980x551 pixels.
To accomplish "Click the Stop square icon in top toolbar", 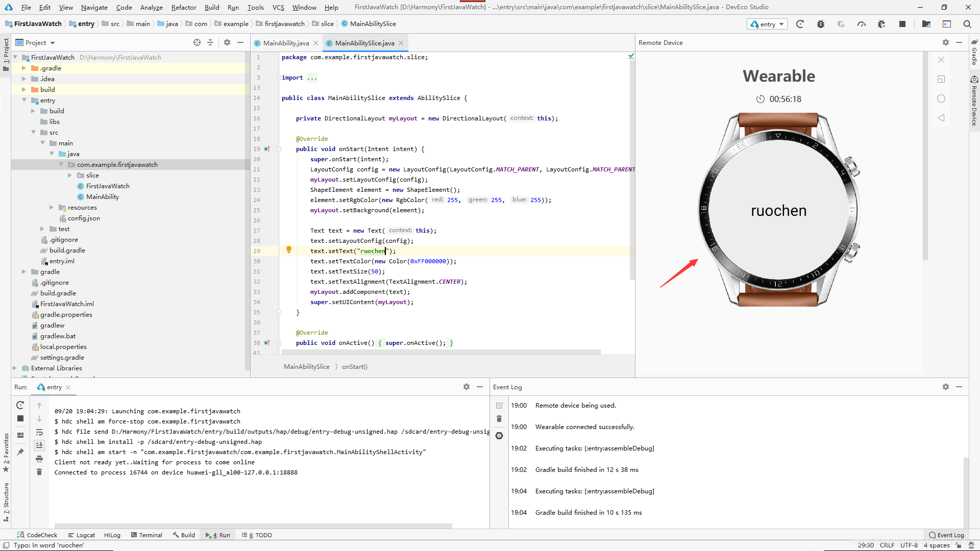I will click(902, 24).
